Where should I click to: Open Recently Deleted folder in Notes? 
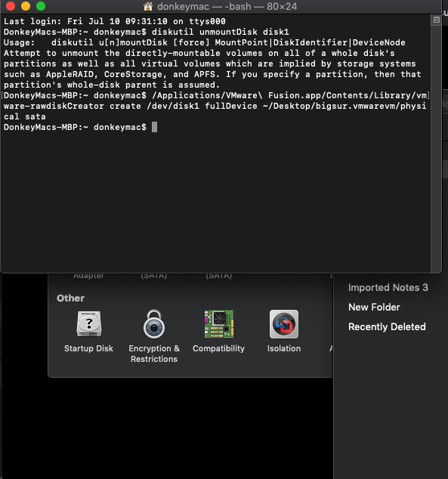coord(387,326)
